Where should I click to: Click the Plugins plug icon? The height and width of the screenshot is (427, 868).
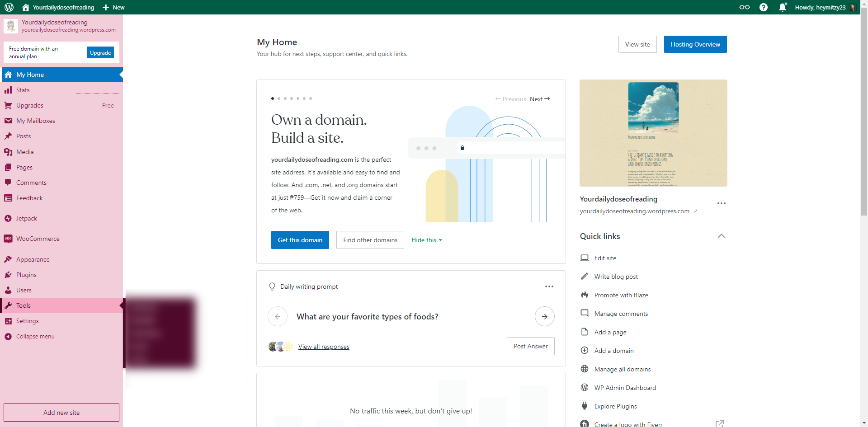(x=8, y=275)
